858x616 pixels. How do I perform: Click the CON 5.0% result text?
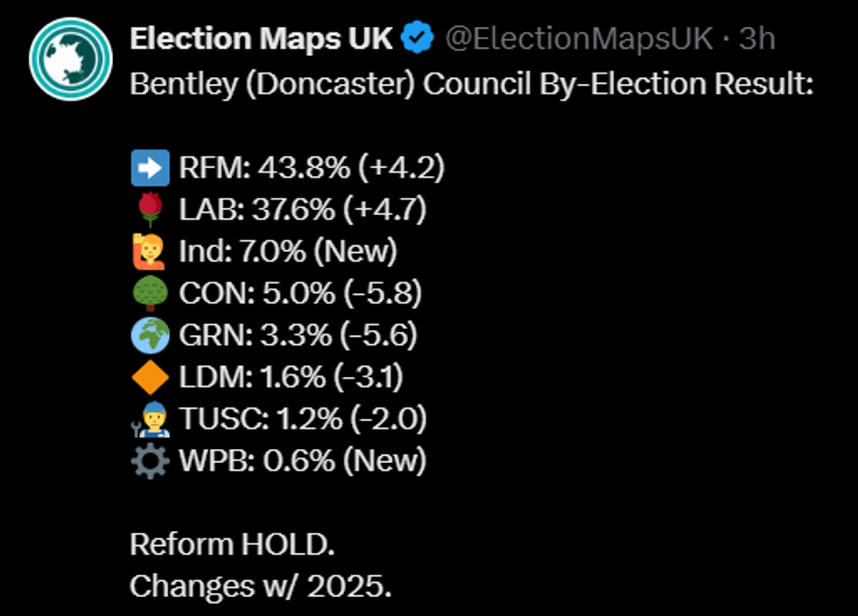pyautogui.click(x=300, y=293)
